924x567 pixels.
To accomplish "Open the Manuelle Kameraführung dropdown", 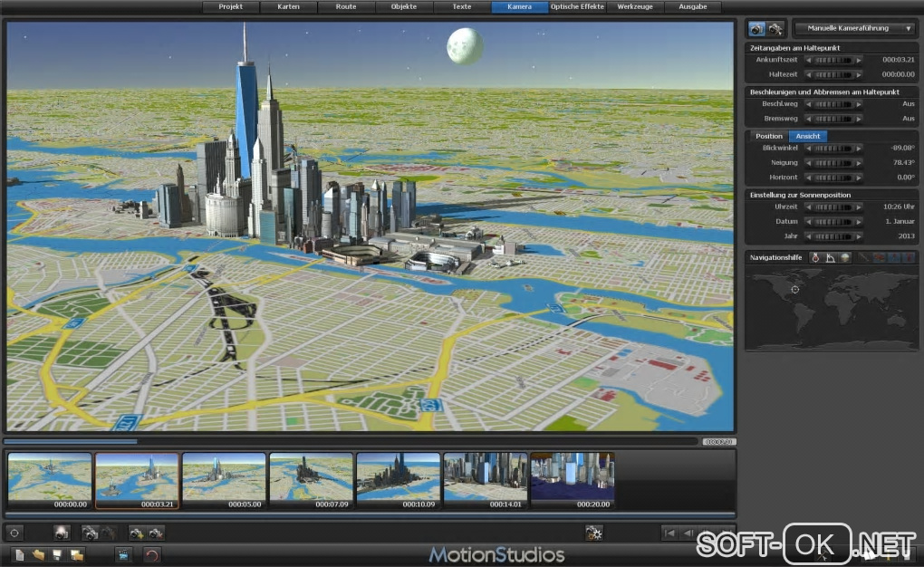I will tap(854, 28).
